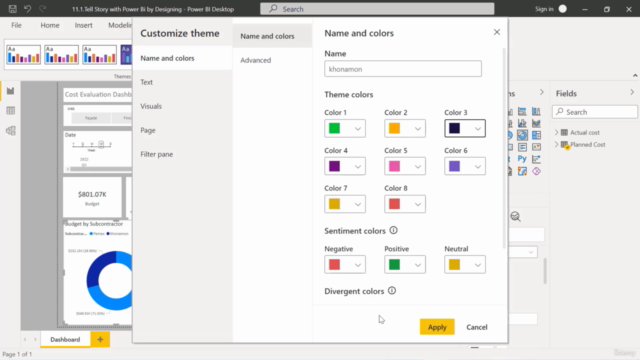Screen dimensions: 640x360
Task: Open the Home ribbon tab
Action: point(50,25)
